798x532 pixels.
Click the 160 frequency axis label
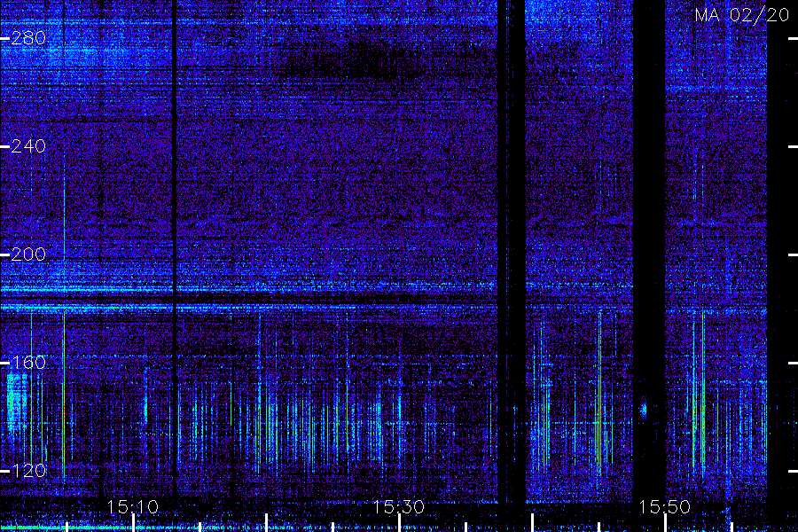(x=28, y=363)
